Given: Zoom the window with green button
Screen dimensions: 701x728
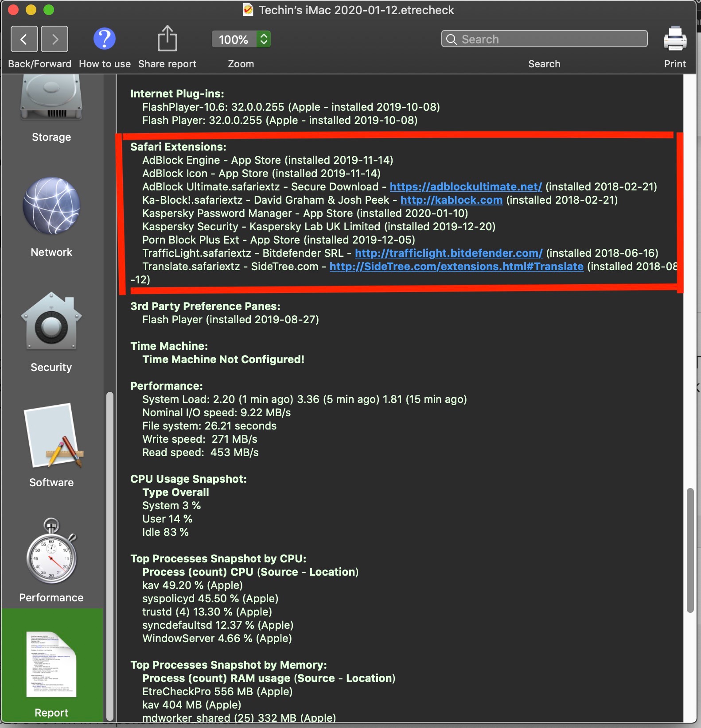Looking at the screenshot, I should tap(49, 10).
